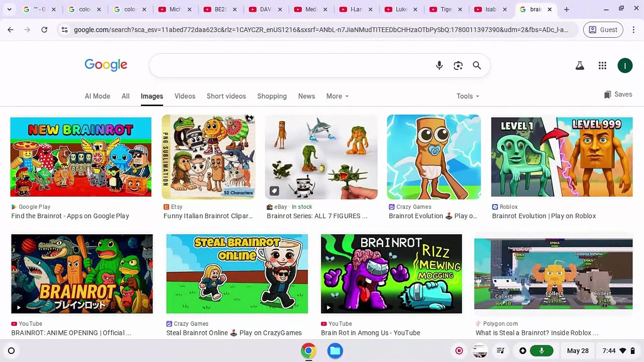Switch to AI Mode results
The image size is (644, 362).
click(x=97, y=96)
